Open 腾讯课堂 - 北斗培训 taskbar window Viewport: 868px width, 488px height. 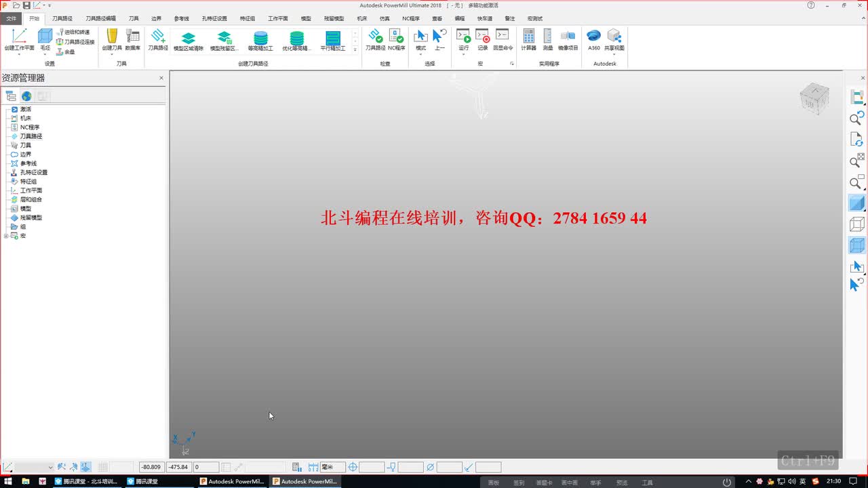[x=86, y=482]
